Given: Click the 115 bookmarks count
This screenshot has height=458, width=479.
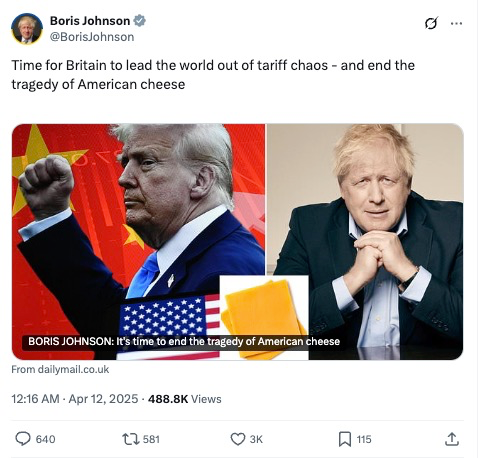Looking at the screenshot, I should 364,439.
